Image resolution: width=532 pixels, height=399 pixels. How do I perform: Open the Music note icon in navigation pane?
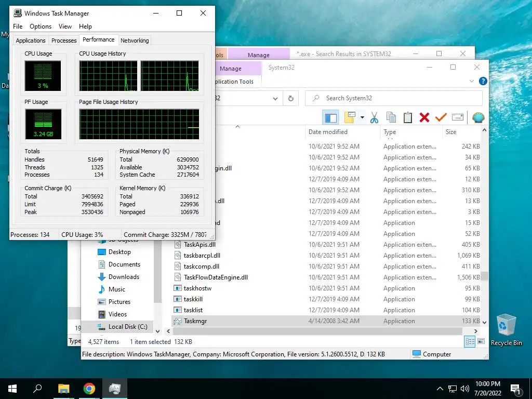coord(101,289)
